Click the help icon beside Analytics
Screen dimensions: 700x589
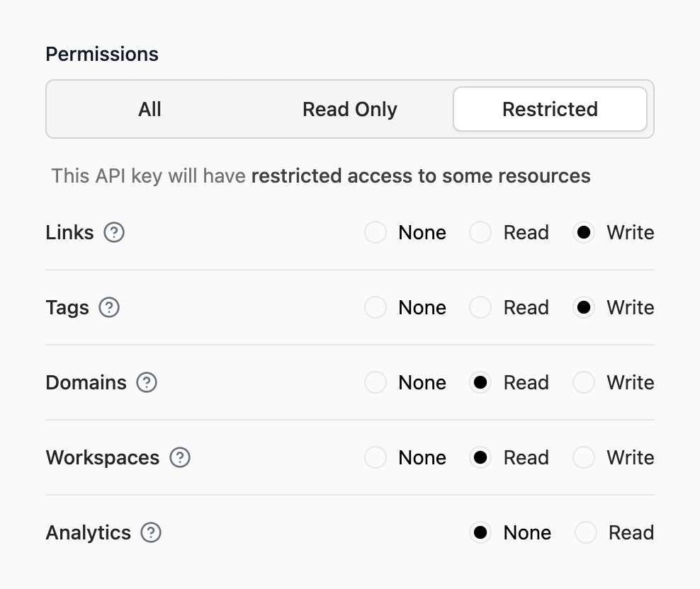[x=151, y=533]
